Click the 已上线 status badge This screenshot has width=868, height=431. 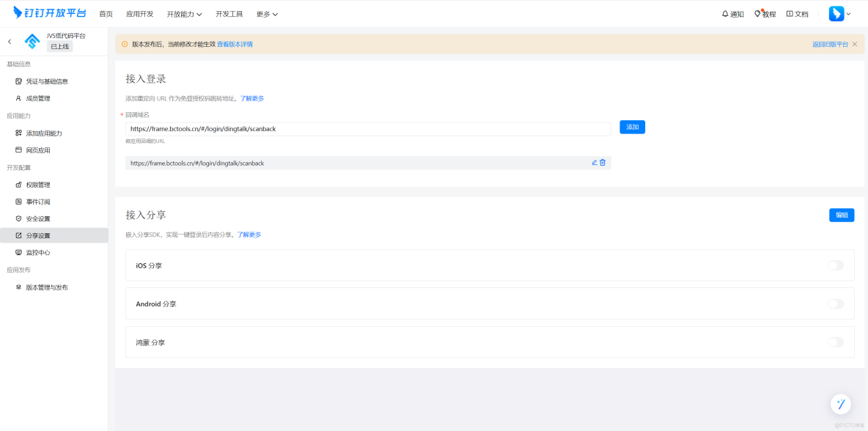[60, 46]
